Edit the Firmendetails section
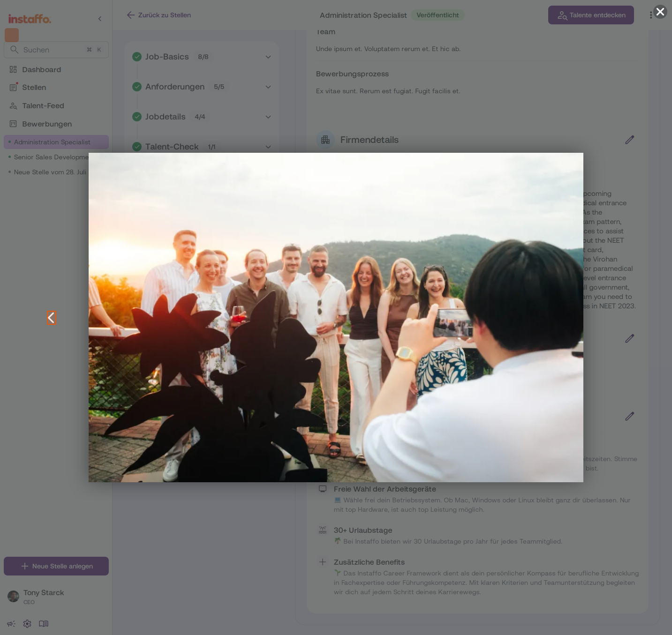 (629, 140)
